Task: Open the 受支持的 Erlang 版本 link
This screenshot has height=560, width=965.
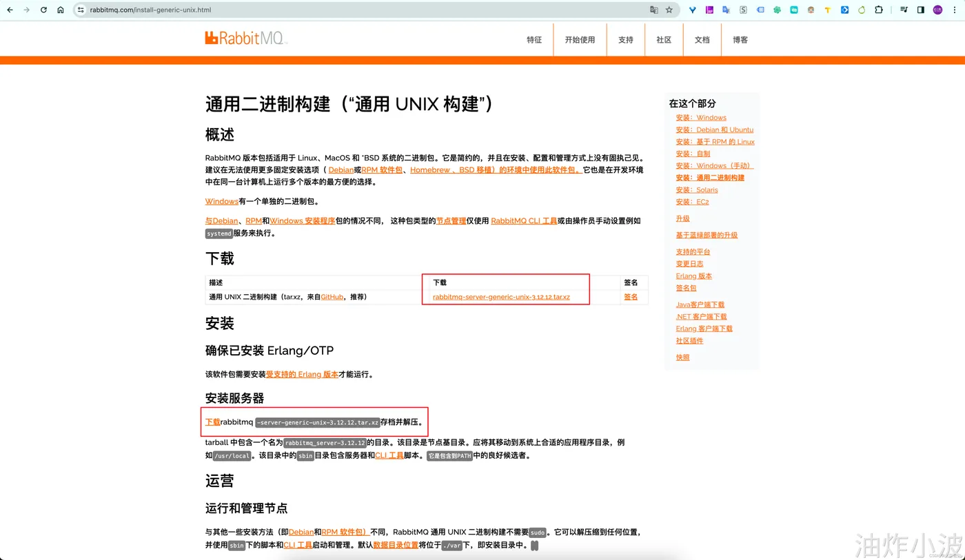Action: point(302,374)
